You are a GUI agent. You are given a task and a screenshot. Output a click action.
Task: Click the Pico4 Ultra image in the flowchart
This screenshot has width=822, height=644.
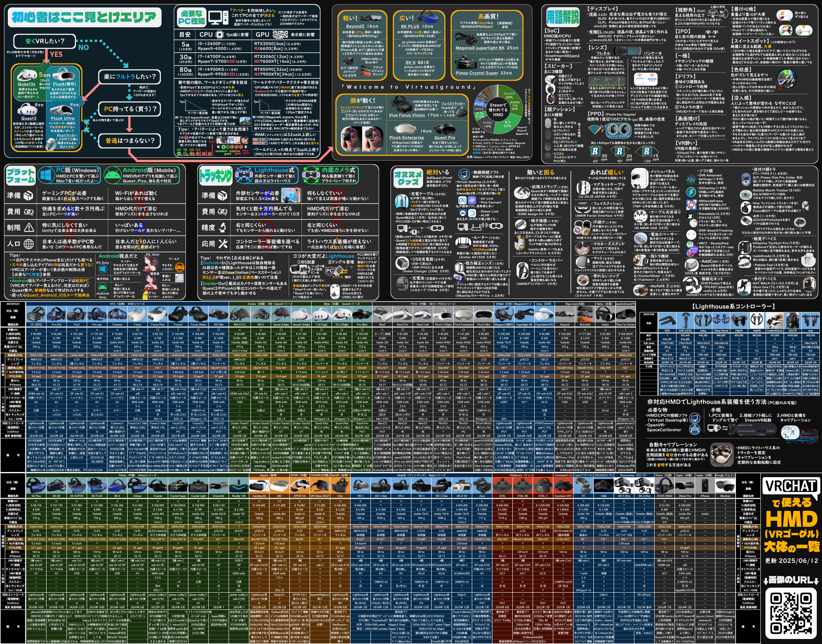pos(61,110)
